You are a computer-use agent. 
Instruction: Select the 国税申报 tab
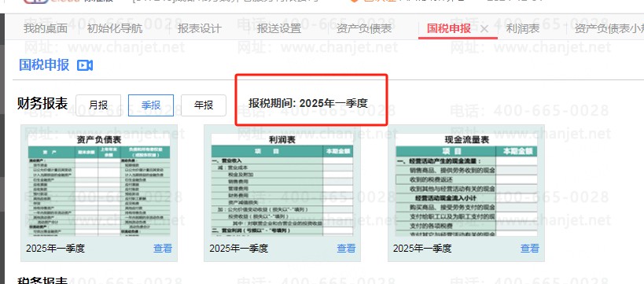(448, 28)
